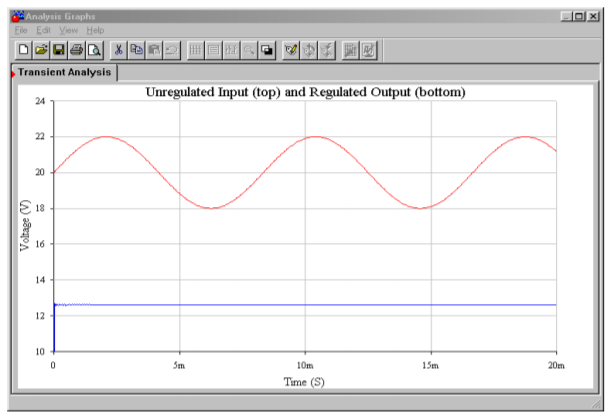610x416 pixels.
Task: Open the File menu
Action: [x=21, y=30]
